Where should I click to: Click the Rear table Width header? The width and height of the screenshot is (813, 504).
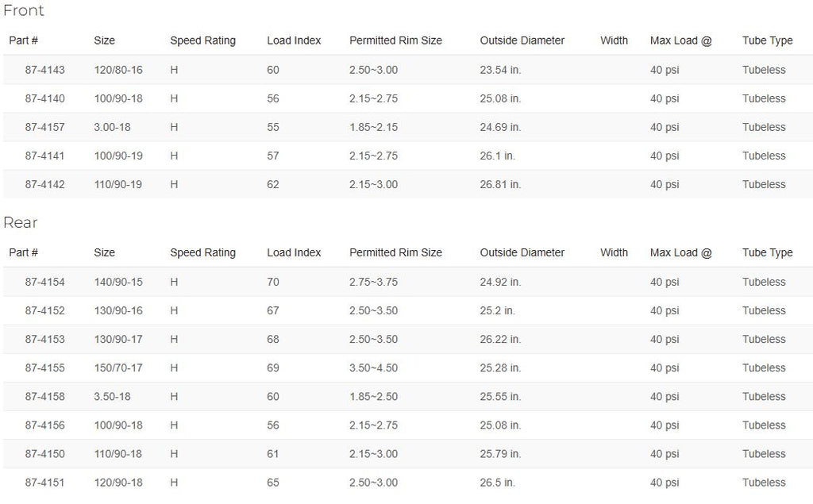click(614, 252)
